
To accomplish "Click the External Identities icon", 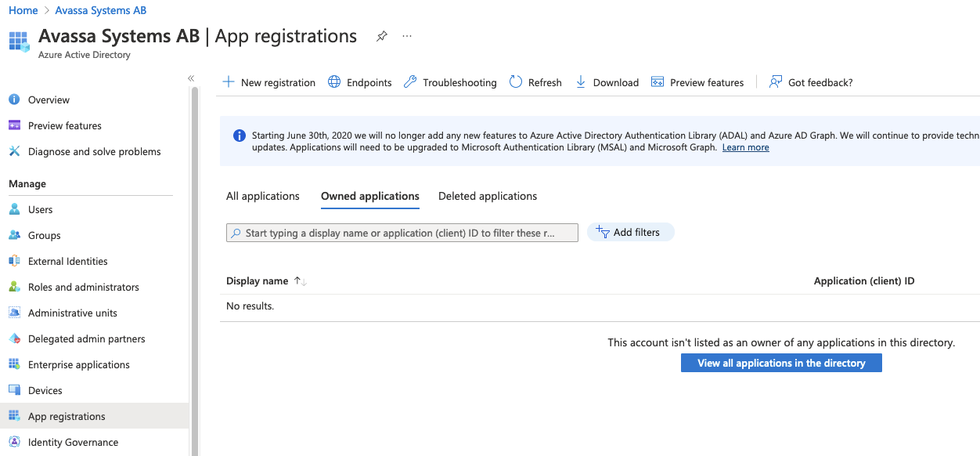I will coord(14,261).
